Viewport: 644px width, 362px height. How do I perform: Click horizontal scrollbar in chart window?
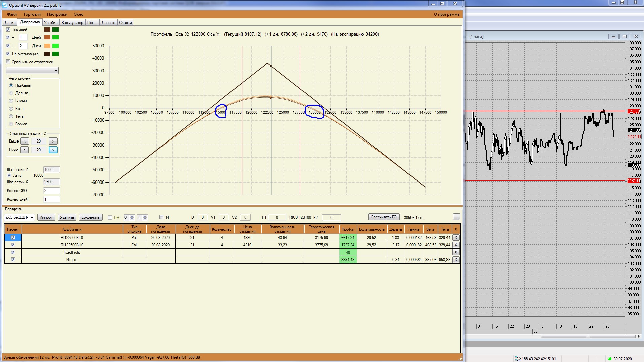click(x=588, y=336)
